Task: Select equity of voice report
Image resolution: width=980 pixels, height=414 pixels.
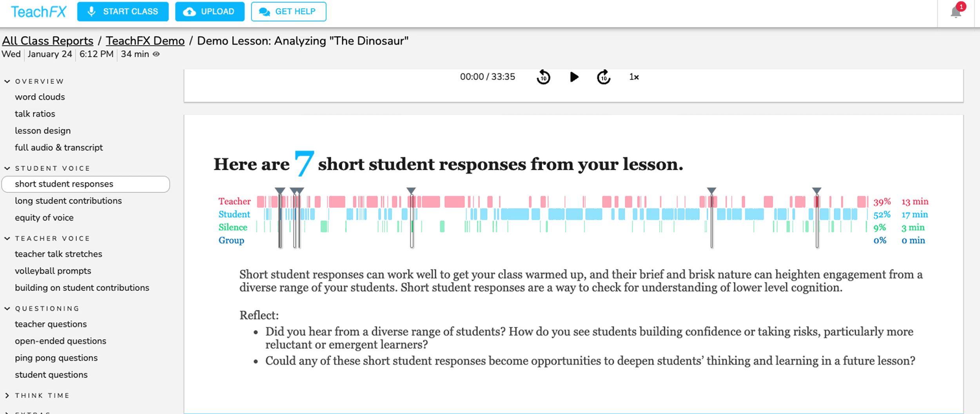Action: 44,218
